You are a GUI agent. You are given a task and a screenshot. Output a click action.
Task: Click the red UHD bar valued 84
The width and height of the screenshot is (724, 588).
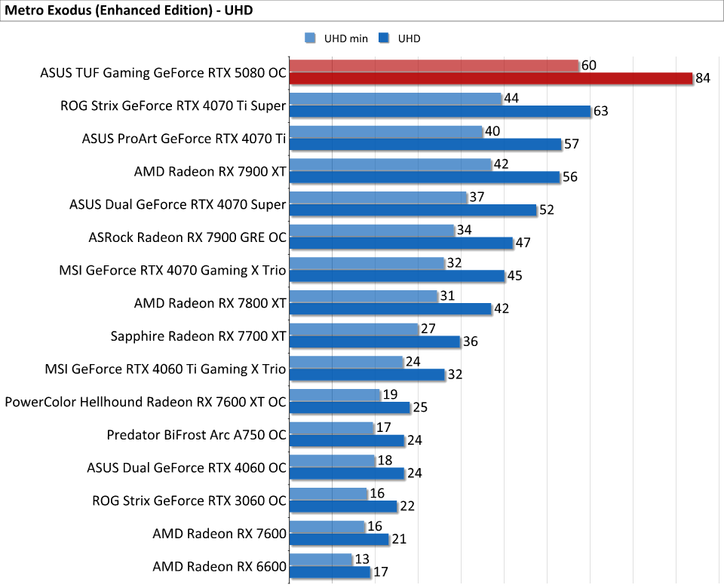[x=491, y=78]
